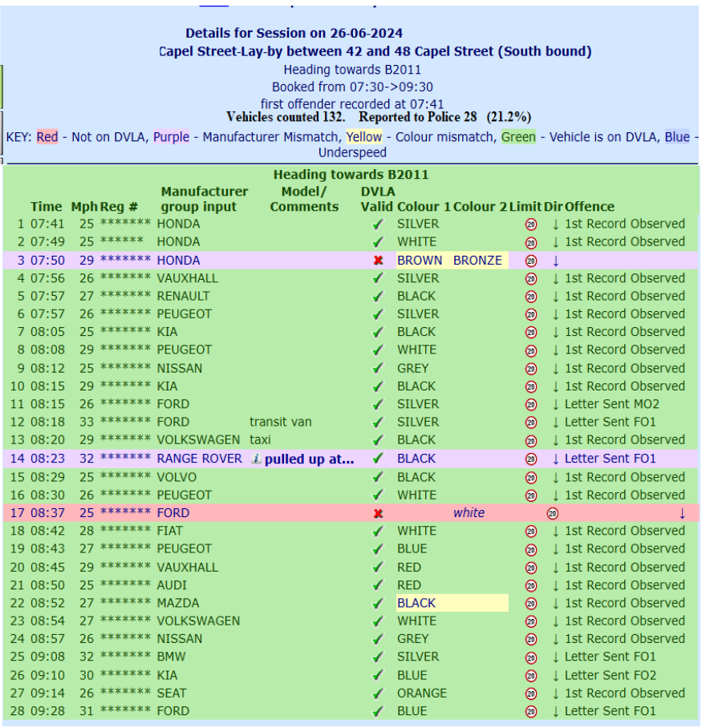This screenshot has height=728, width=706.
Task: Click the 20 limit sign in the 07:49 HONDA row
Action: 531,243
